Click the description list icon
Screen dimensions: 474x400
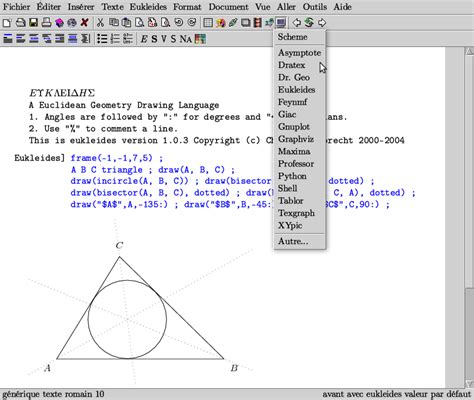point(128,39)
